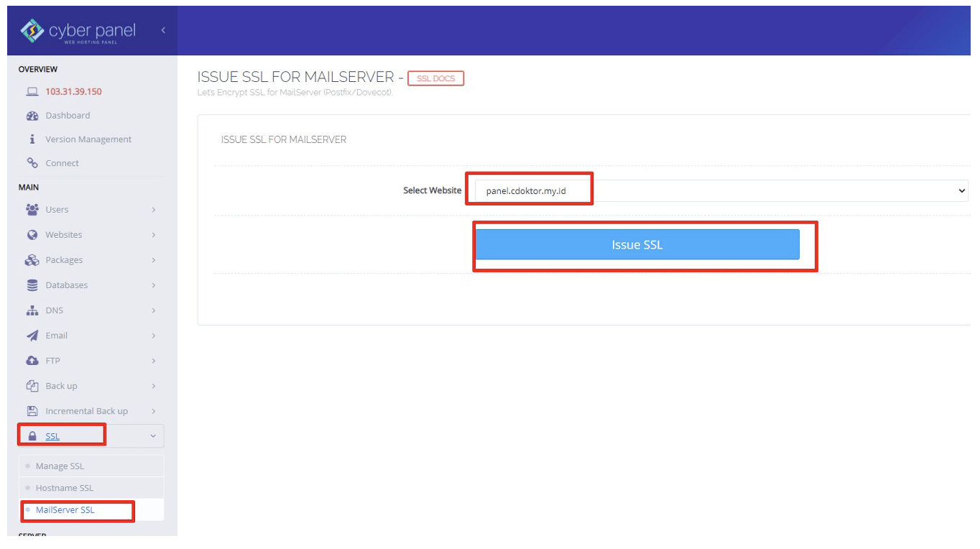The image size is (980, 549).
Task: Select Manage SSL from the SSL menu
Action: 63,465
